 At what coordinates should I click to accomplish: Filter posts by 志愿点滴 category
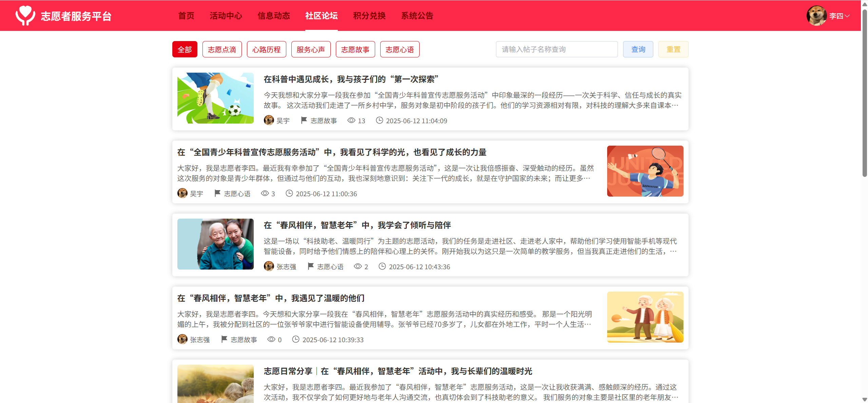[x=222, y=50]
